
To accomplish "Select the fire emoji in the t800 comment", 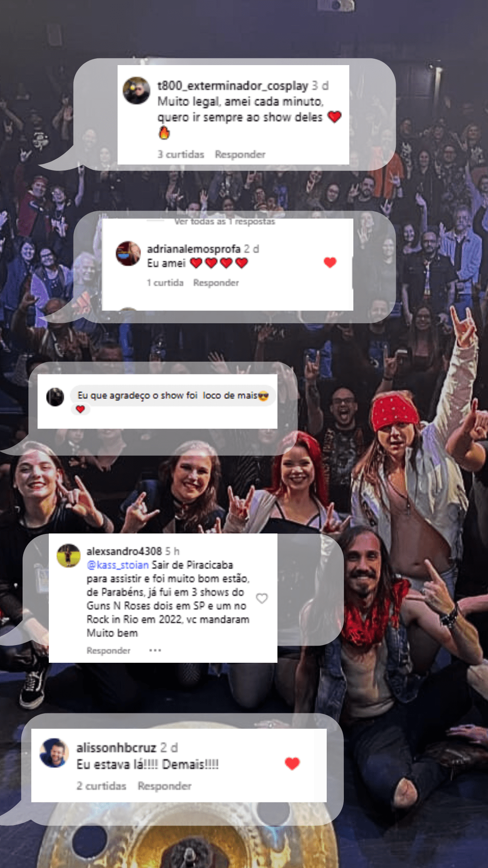I will (164, 133).
